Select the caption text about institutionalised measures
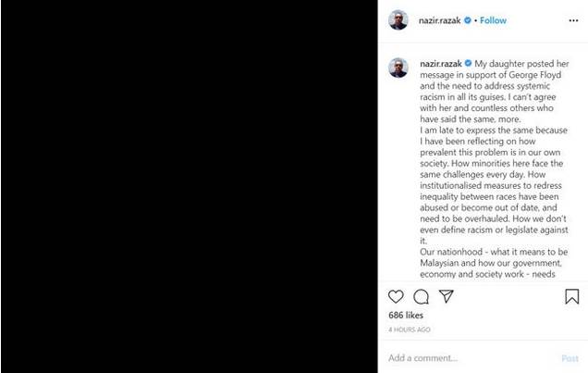 pyautogui.click(x=491, y=202)
